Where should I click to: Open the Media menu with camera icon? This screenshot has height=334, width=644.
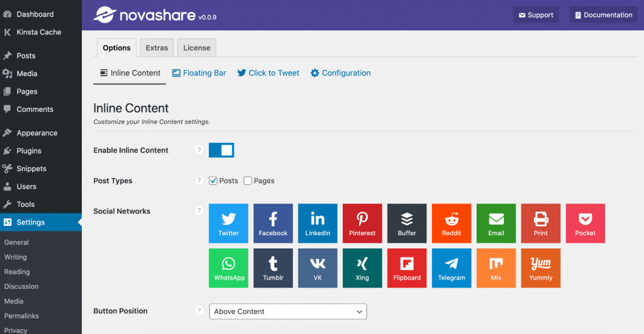(41, 74)
